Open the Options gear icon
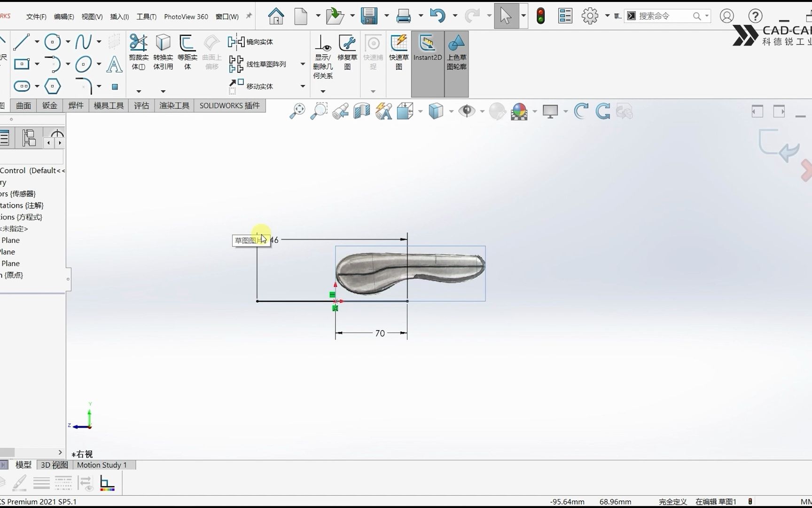812x508 pixels. click(590, 16)
